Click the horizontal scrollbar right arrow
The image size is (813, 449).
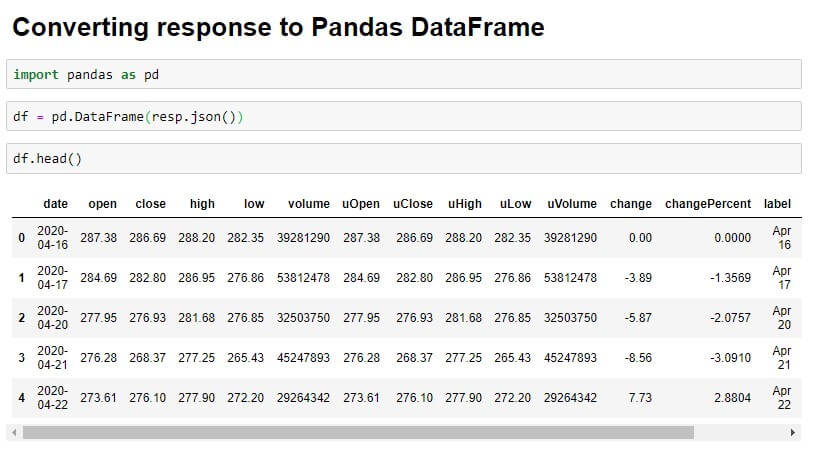[x=792, y=432]
